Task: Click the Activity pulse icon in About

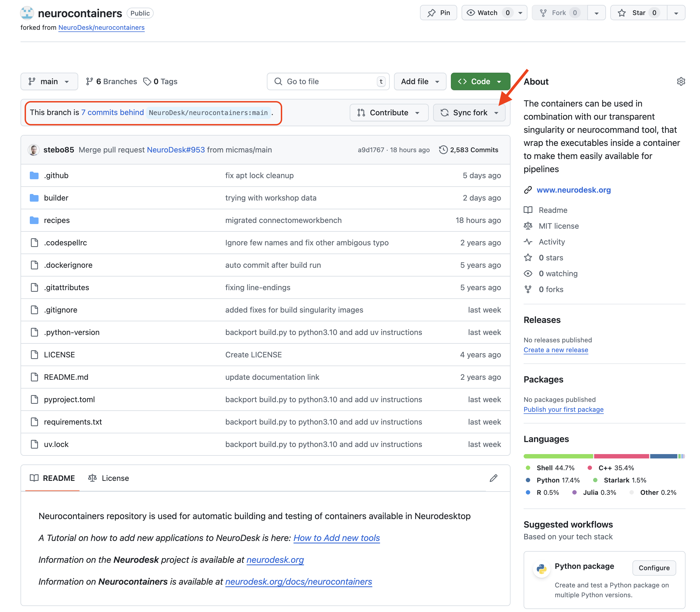Action: point(528,242)
